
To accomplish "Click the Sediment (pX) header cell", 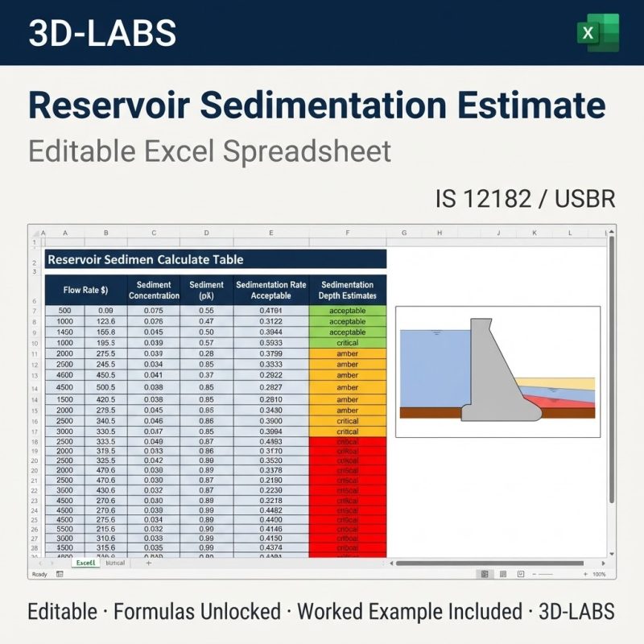I will coord(207,290).
